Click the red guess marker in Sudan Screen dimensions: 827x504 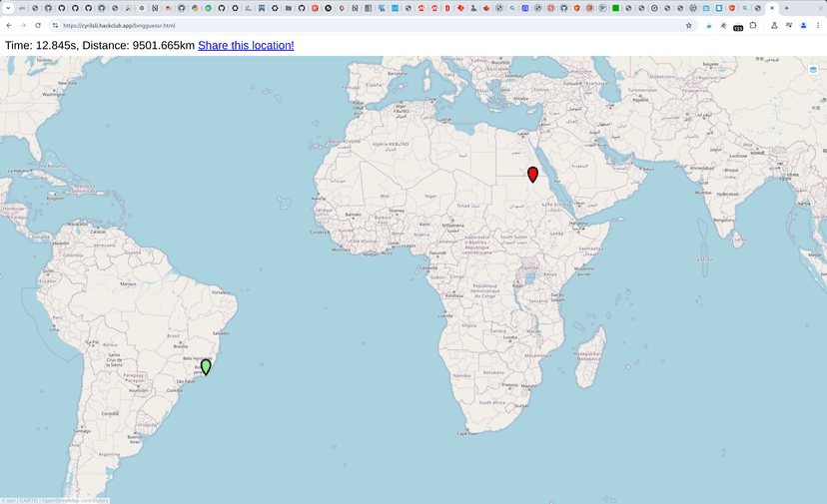(x=532, y=175)
